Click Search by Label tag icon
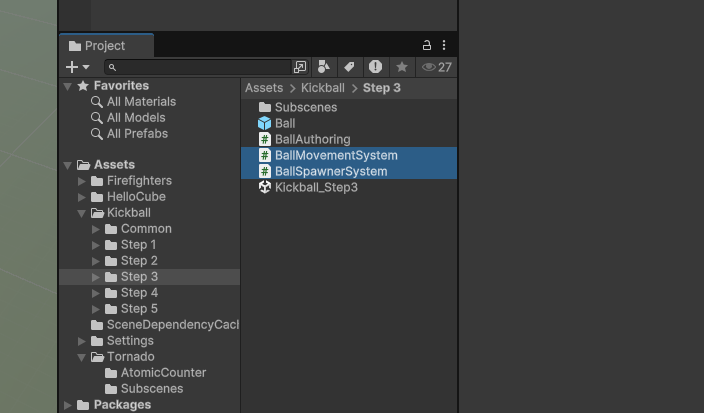Screen dimensions: 704x413 [x=349, y=67]
